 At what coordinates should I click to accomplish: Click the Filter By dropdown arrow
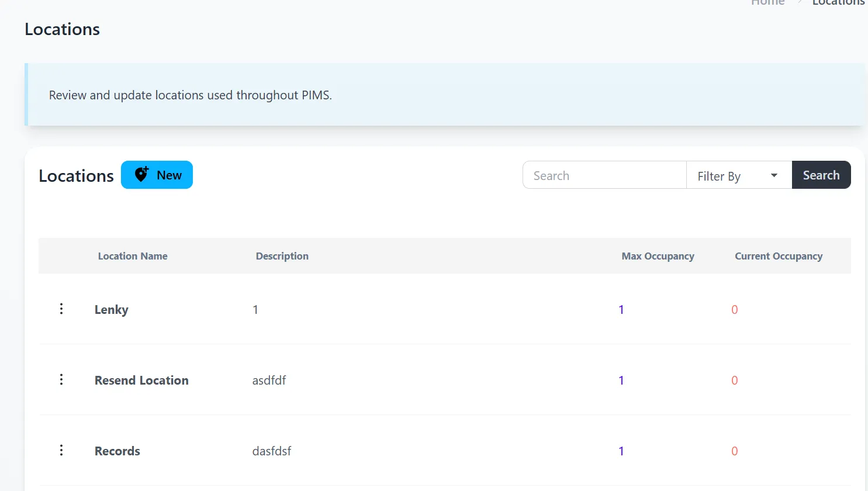[x=774, y=175]
